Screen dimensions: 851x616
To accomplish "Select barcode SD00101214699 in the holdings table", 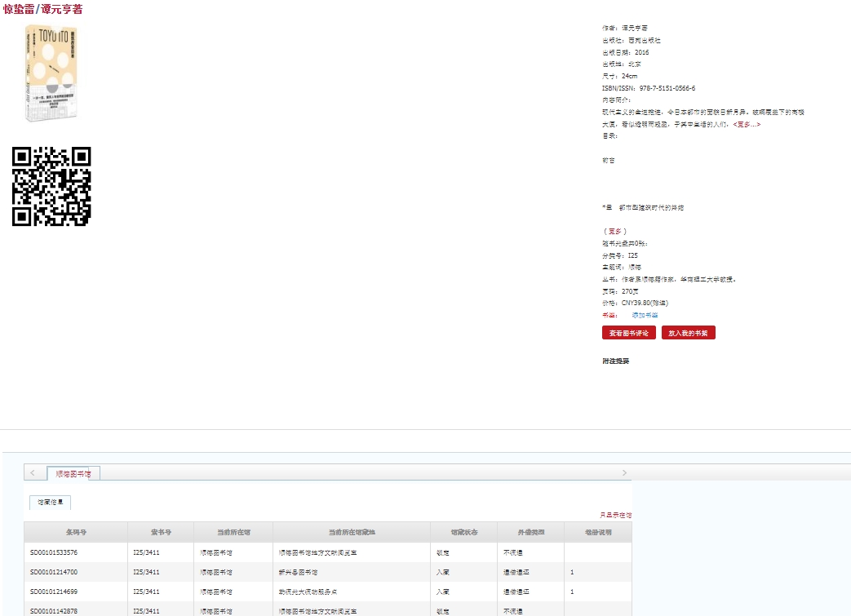I will [54, 592].
